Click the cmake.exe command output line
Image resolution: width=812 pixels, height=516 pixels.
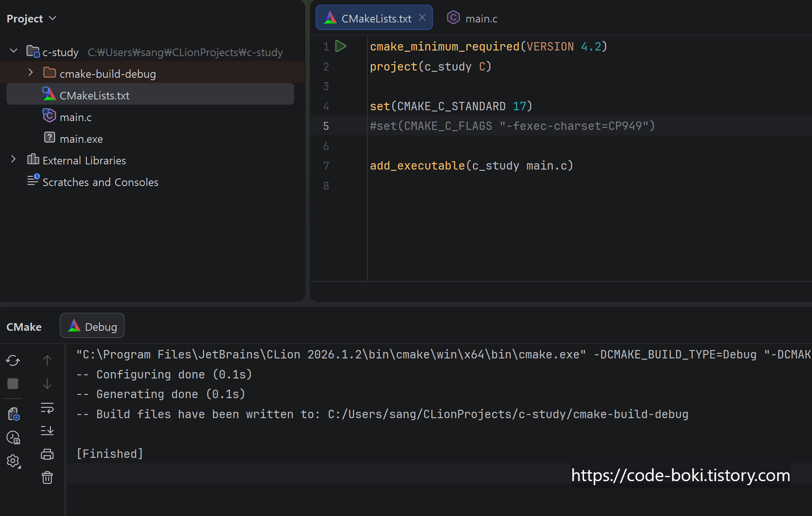[443, 354]
